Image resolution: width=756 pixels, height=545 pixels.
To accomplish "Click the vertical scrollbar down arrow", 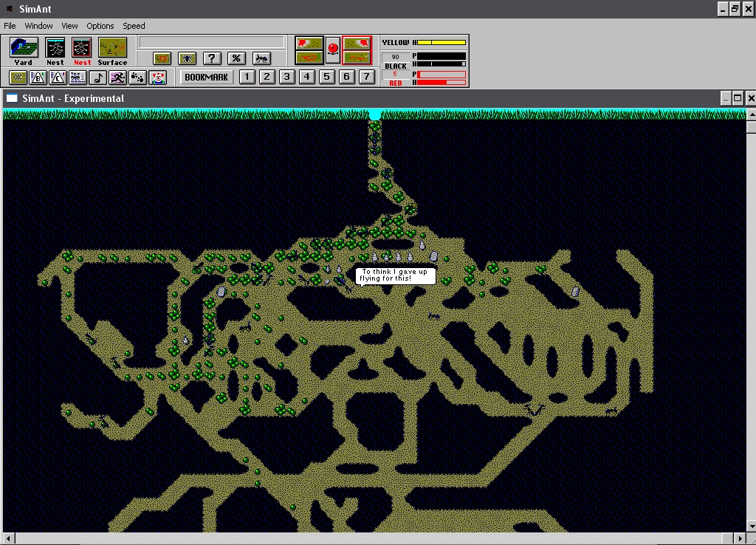I will [x=751, y=527].
